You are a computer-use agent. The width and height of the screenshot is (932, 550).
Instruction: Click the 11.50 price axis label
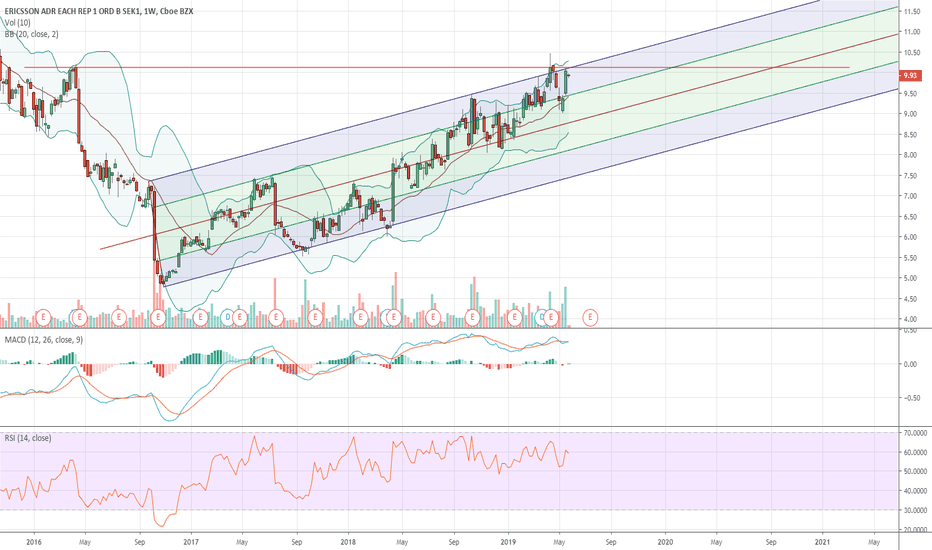[912, 11]
